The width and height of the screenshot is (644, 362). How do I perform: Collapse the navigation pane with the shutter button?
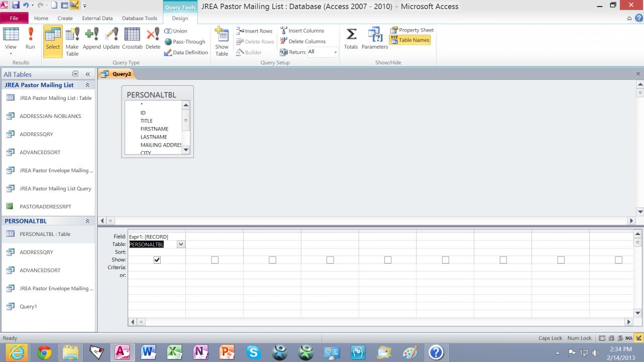tap(87, 74)
